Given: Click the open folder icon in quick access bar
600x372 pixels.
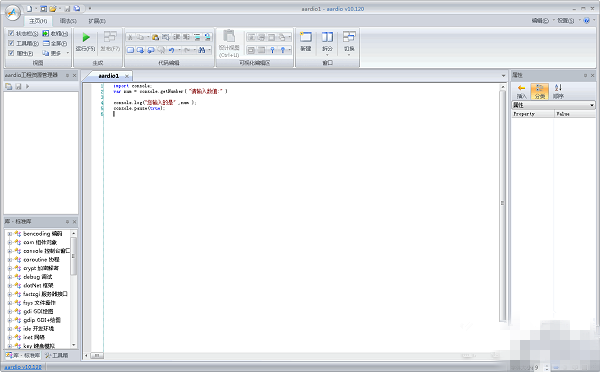Looking at the screenshot, I should pyautogui.click(x=53, y=8).
